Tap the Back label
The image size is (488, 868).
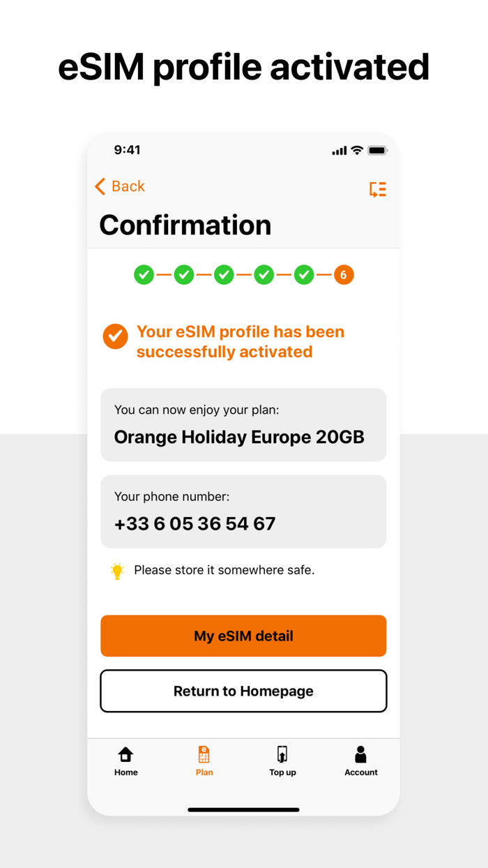pyautogui.click(x=126, y=186)
